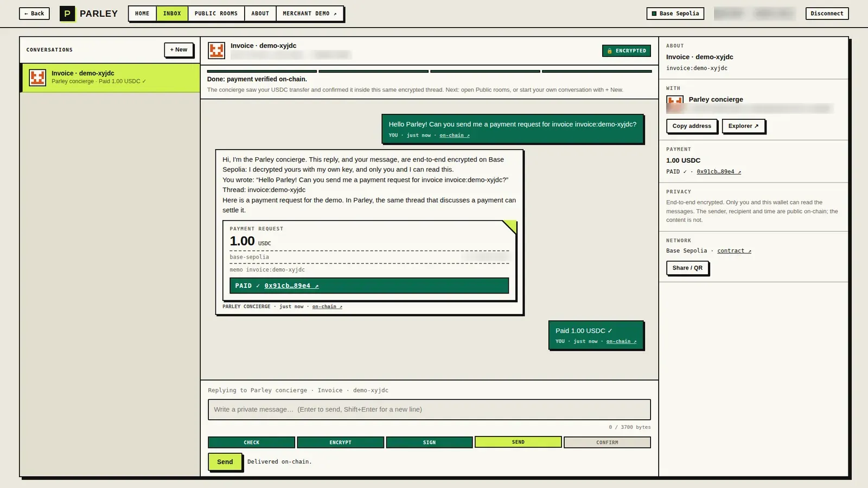This screenshot has height=488, width=868.
Task: Go back with the Back button
Action: pyautogui.click(x=34, y=14)
